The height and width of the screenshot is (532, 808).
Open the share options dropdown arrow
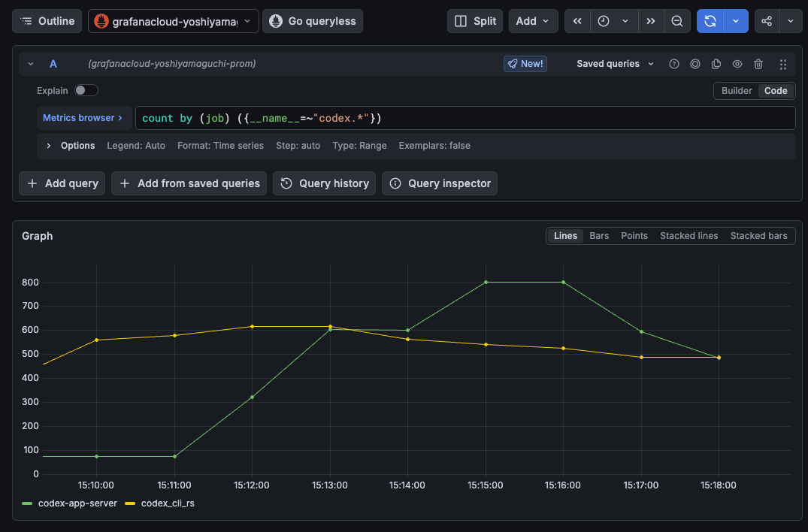pos(791,21)
